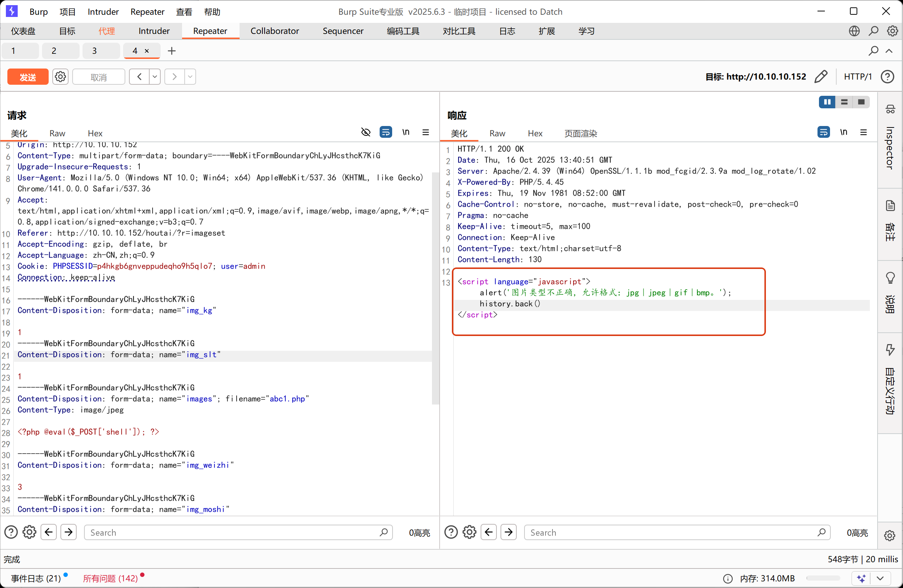Viewport: 903px width, 588px height.
Task: Open the 备注 notes panel icon
Action: (x=890, y=206)
